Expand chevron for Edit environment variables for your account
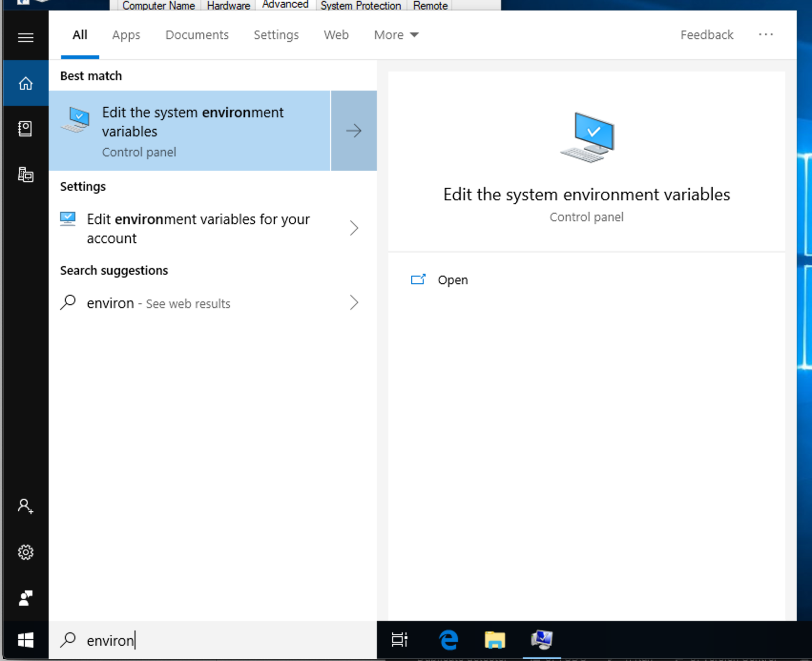The width and height of the screenshot is (812, 661). point(354,228)
